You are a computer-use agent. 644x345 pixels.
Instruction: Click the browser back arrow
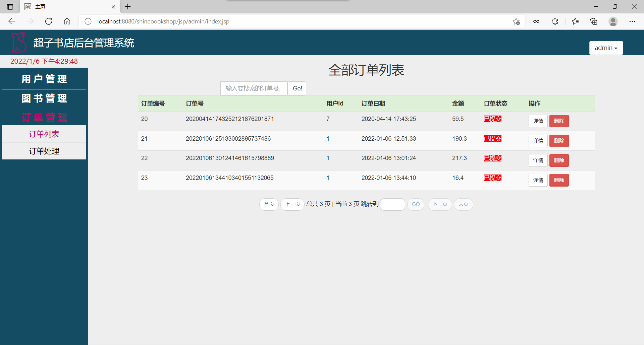[12, 21]
